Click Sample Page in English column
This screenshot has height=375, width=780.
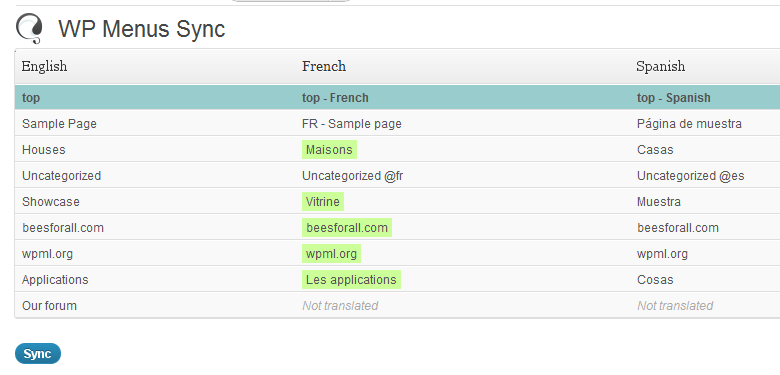pos(59,124)
